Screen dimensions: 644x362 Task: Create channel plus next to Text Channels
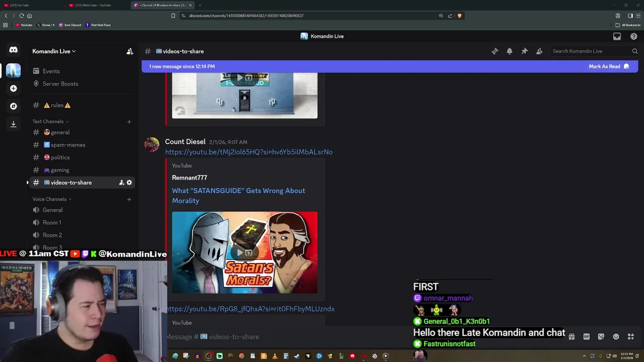129,122
